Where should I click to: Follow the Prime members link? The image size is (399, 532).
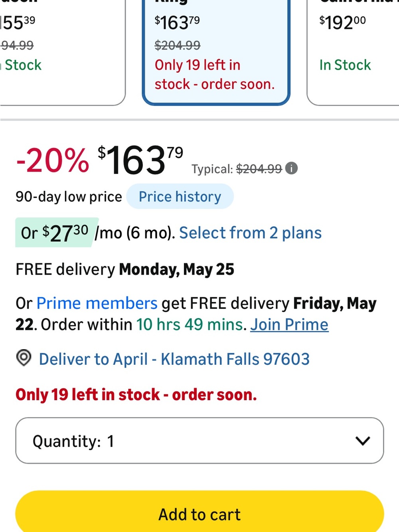point(97,303)
